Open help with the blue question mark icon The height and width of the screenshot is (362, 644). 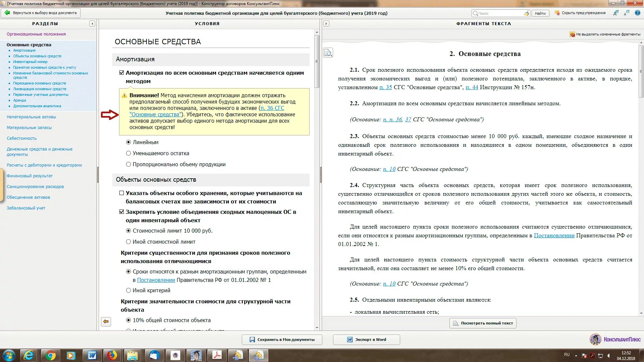(638, 13)
